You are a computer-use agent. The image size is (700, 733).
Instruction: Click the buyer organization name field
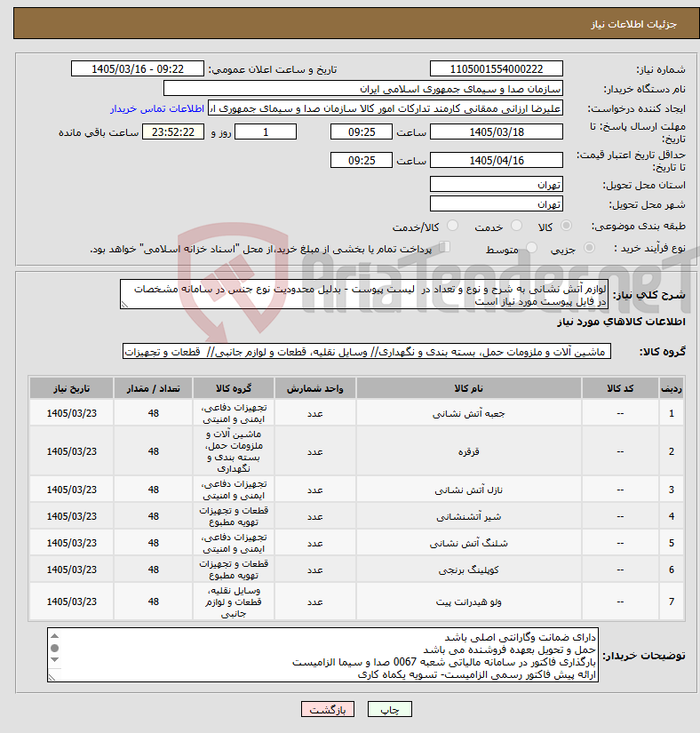click(363, 89)
